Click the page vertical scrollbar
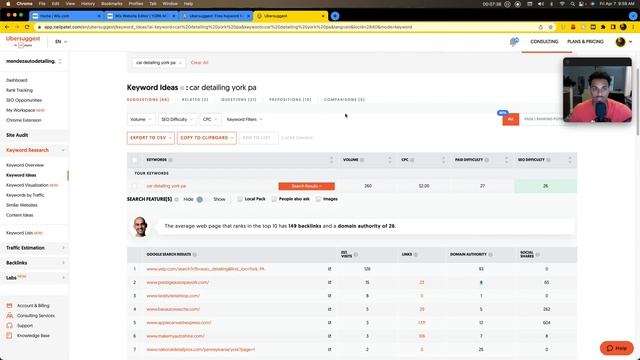 coord(638,102)
